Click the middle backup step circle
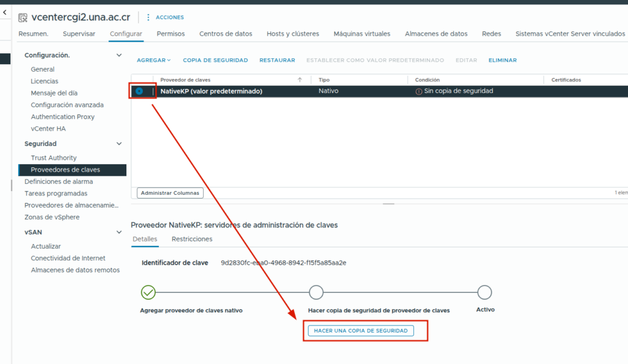This screenshot has width=628, height=364. coord(316,292)
